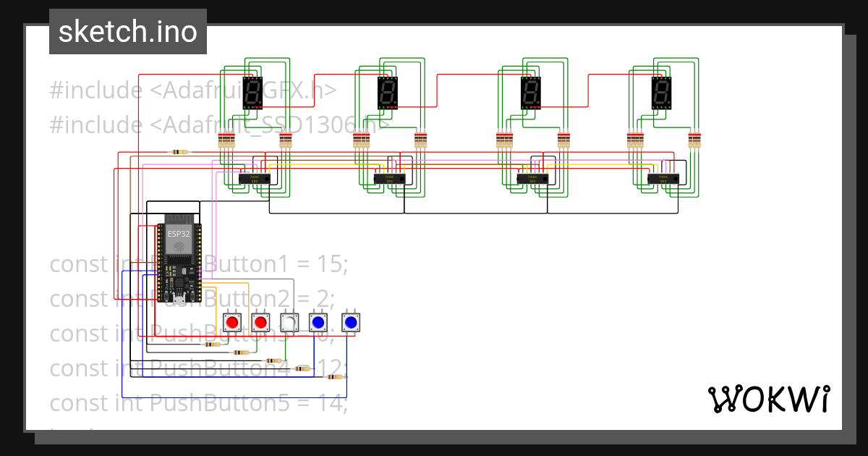Click the sketch.ino tab label
The image size is (868, 456).
click(128, 31)
